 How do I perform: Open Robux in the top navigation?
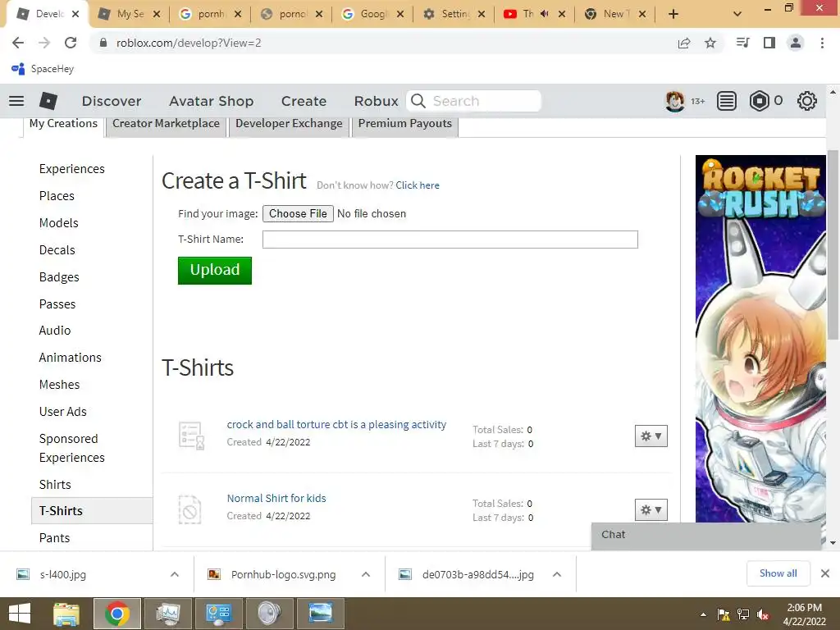click(x=376, y=101)
